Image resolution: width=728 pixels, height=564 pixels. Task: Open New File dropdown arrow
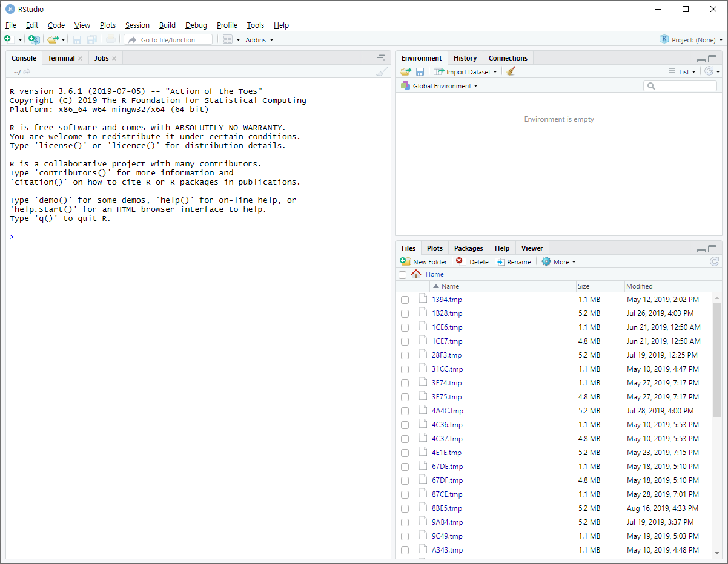click(20, 40)
